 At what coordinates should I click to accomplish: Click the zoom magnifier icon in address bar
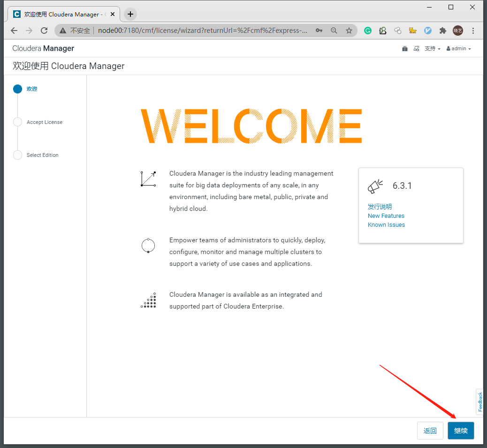pos(334,31)
